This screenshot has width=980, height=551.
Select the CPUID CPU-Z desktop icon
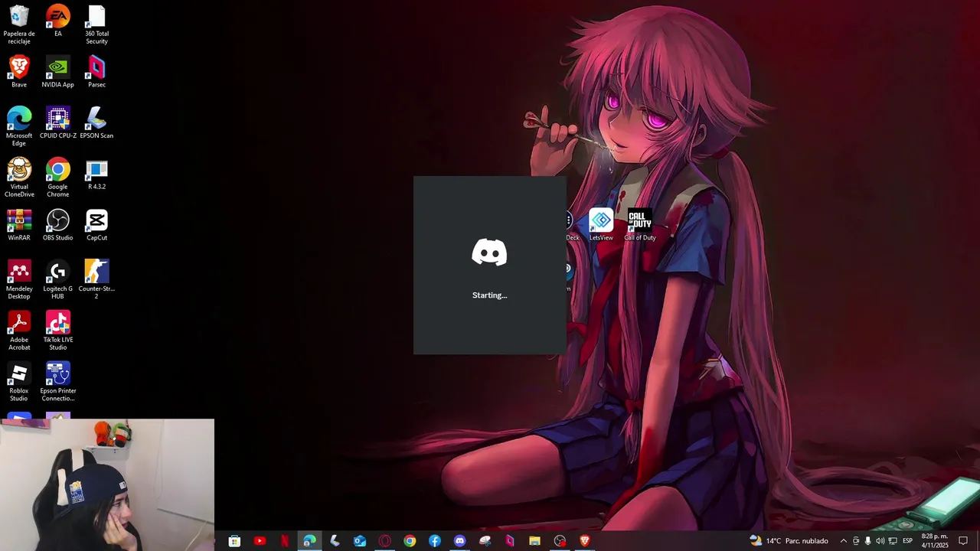(57, 122)
